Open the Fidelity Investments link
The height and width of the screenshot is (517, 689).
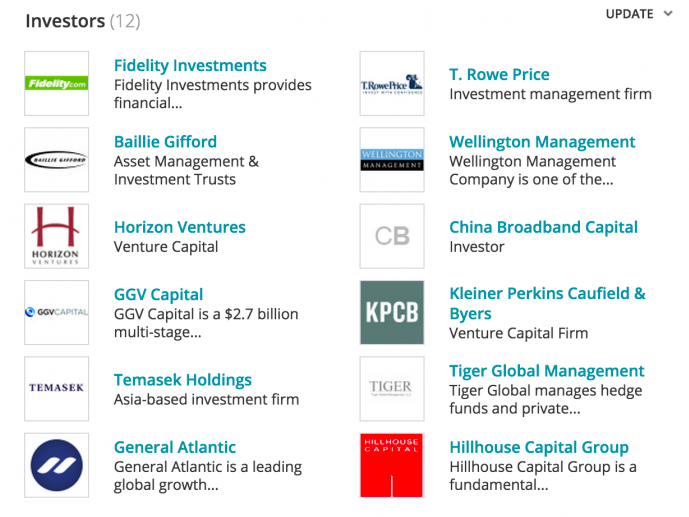pos(190,65)
